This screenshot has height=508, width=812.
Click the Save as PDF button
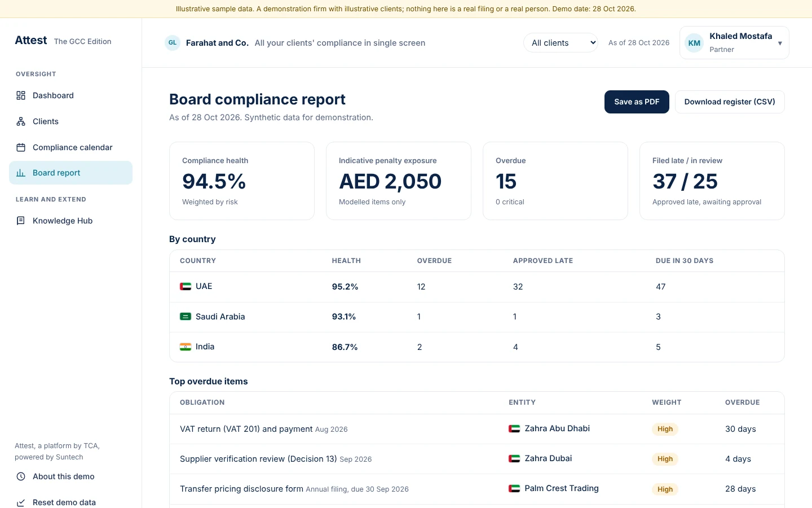point(637,102)
